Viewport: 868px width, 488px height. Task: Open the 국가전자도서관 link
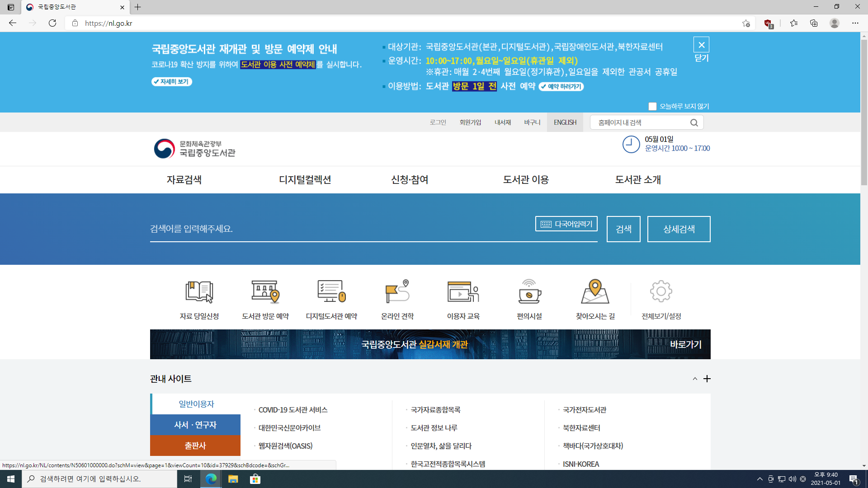585,410
